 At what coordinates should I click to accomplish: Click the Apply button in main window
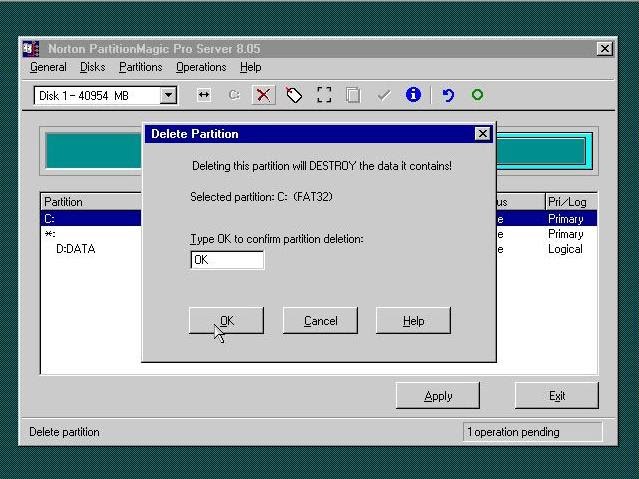click(438, 396)
